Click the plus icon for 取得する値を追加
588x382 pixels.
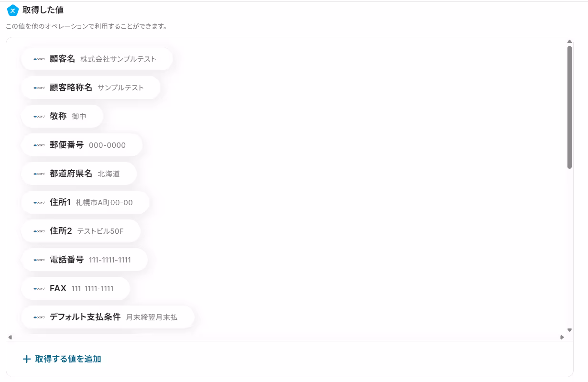coord(27,359)
